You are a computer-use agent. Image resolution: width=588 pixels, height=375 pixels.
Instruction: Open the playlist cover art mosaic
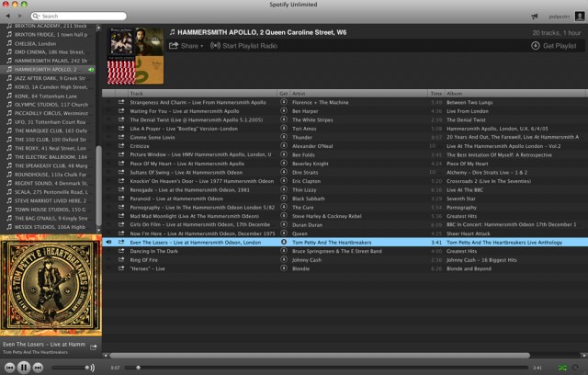[135, 56]
